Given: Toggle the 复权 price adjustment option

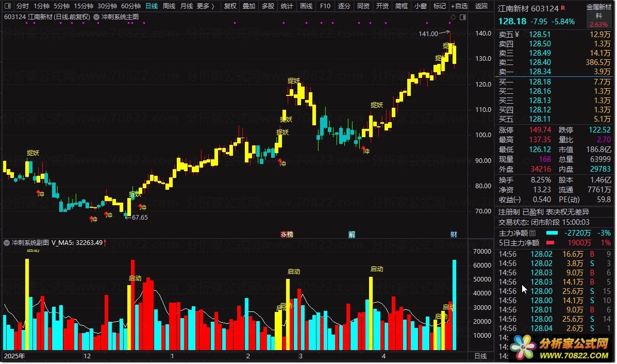Looking at the screenshot, I should coord(230,6).
